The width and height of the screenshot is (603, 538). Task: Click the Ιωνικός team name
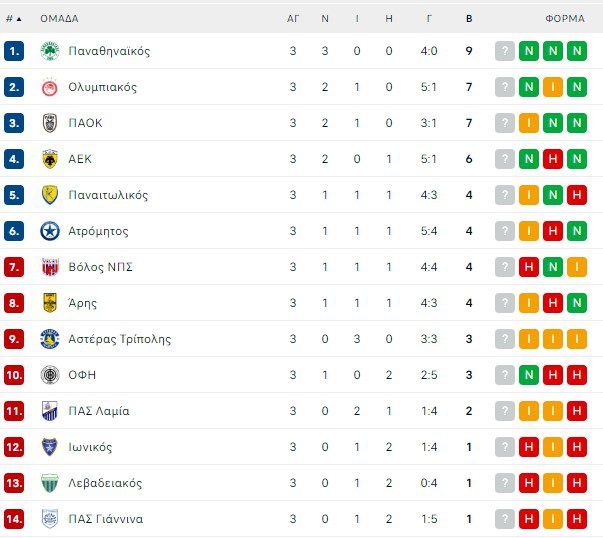tap(90, 447)
